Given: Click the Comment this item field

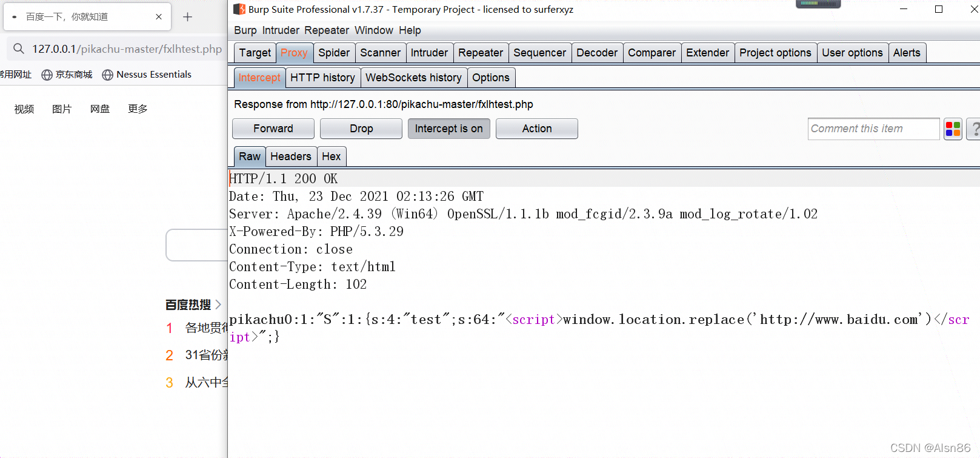Looking at the screenshot, I should pos(873,129).
